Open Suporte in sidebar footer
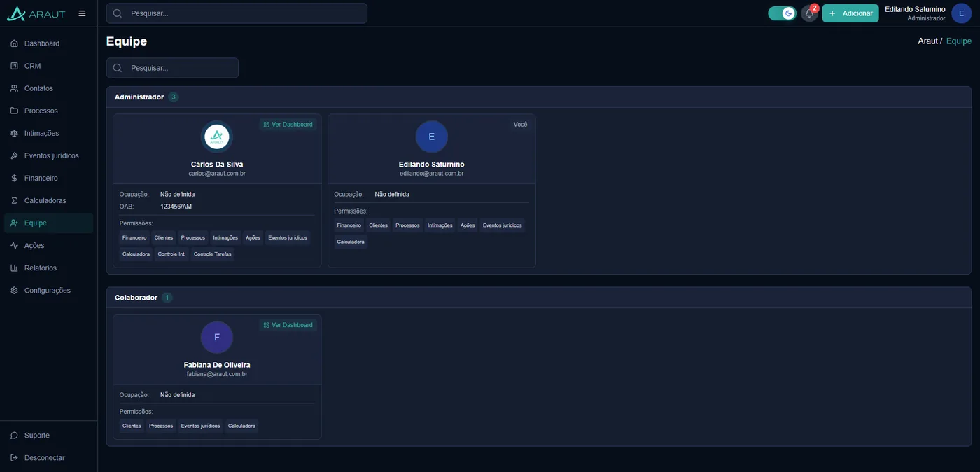980x472 pixels. click(48, 435)
